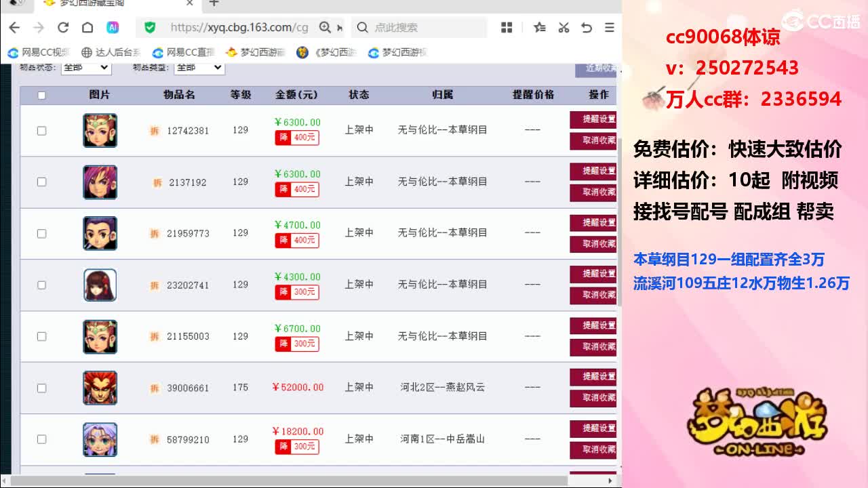Click the 等级 column header
868x488 pixels.
(241, 95)
